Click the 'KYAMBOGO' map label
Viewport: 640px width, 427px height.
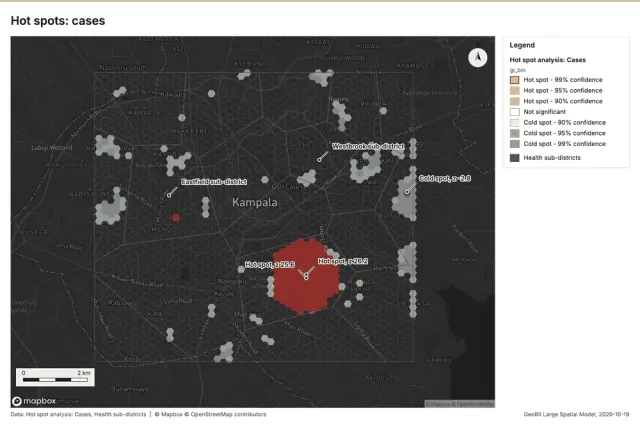pos(416,65)
